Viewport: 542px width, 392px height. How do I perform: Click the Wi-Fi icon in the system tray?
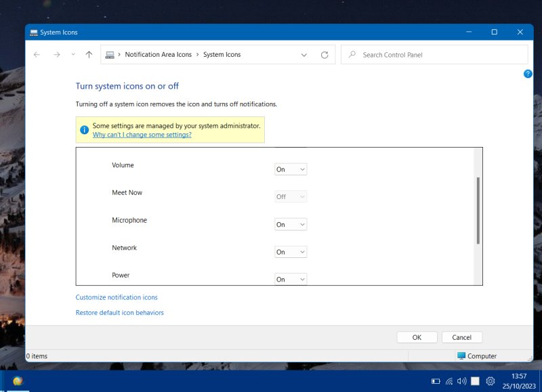click(449, 380)
